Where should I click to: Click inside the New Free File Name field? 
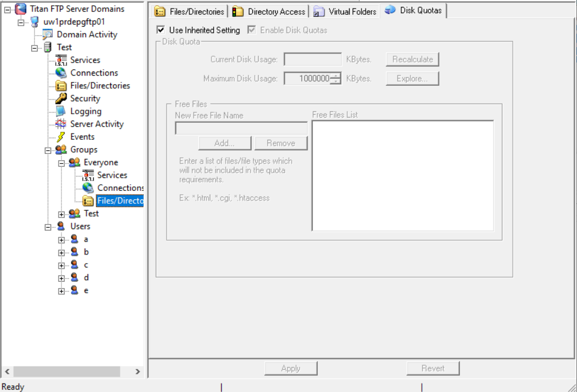tap(240, 127)
